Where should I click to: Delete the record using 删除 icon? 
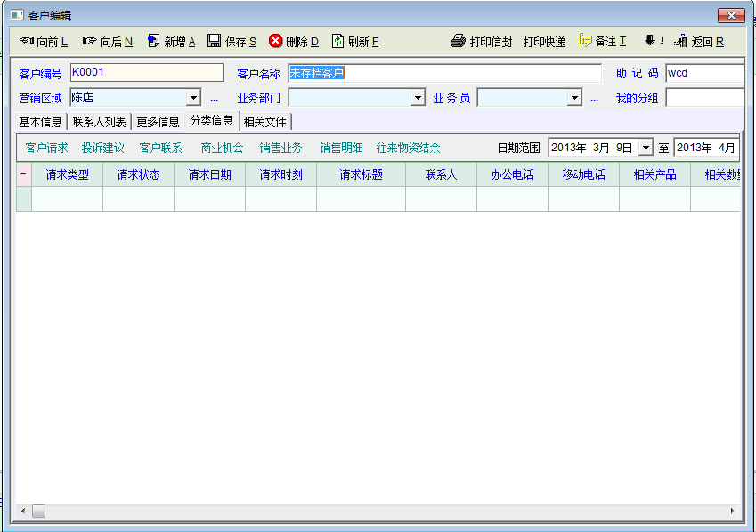(276, 41)
